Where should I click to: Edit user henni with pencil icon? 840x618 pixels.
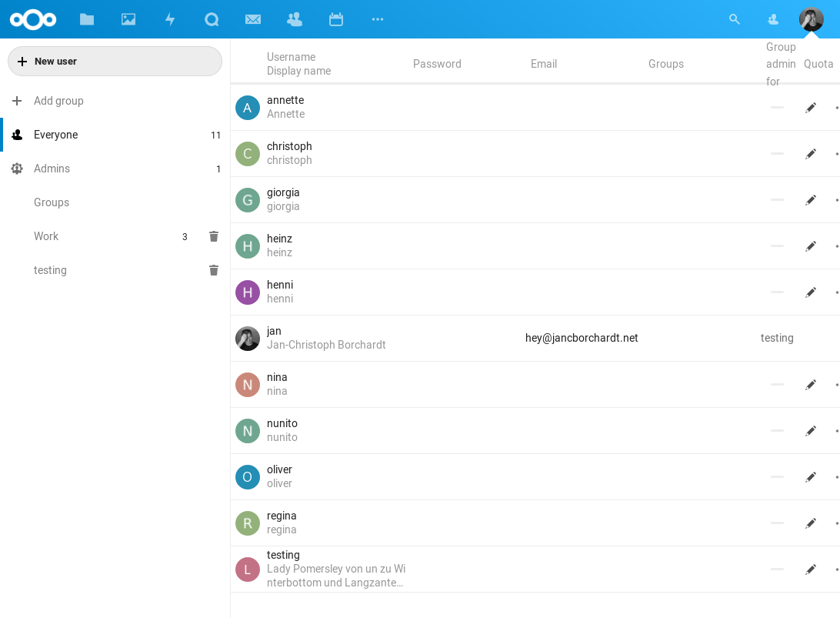(x=811, y=292)
